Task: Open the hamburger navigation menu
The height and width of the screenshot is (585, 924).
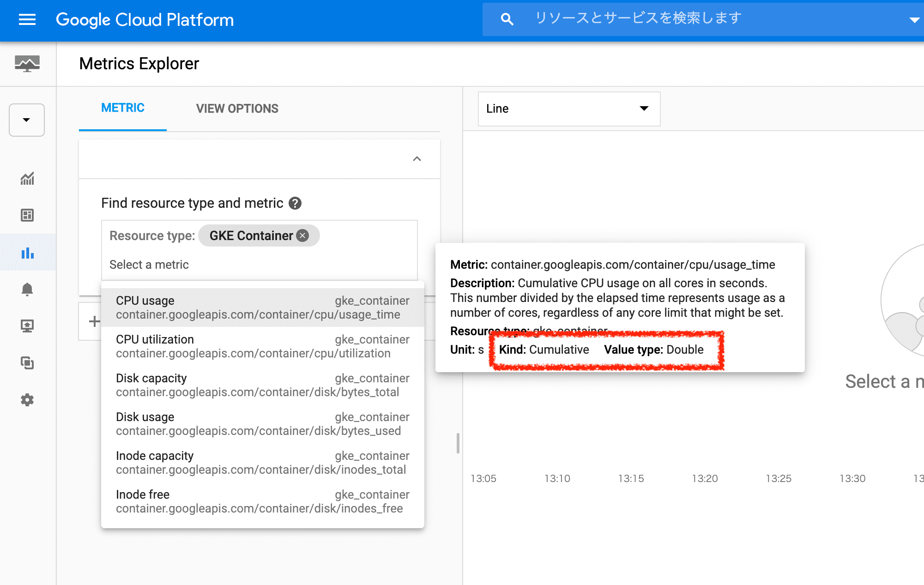Action: (27, 19)
